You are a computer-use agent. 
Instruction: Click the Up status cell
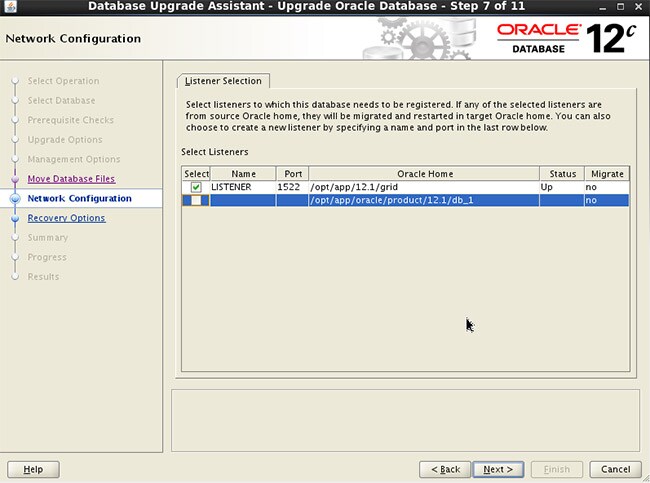562,187
